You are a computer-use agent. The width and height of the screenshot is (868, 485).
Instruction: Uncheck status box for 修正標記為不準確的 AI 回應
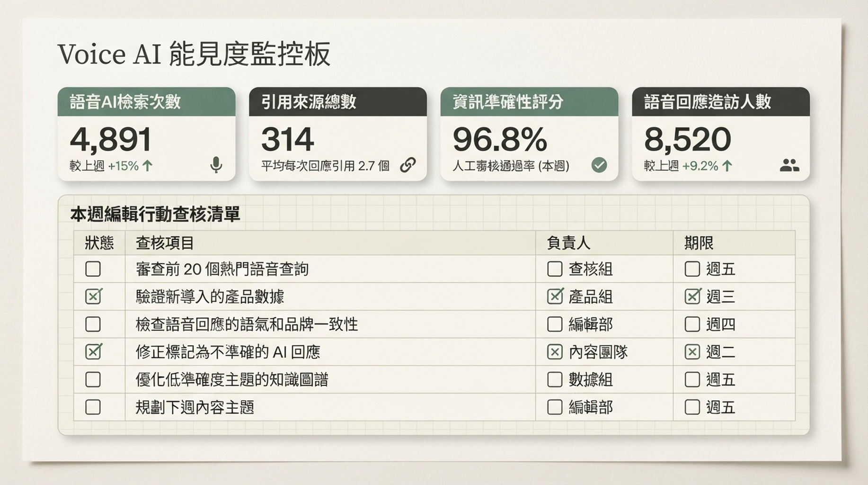click(x=93, y=352)
